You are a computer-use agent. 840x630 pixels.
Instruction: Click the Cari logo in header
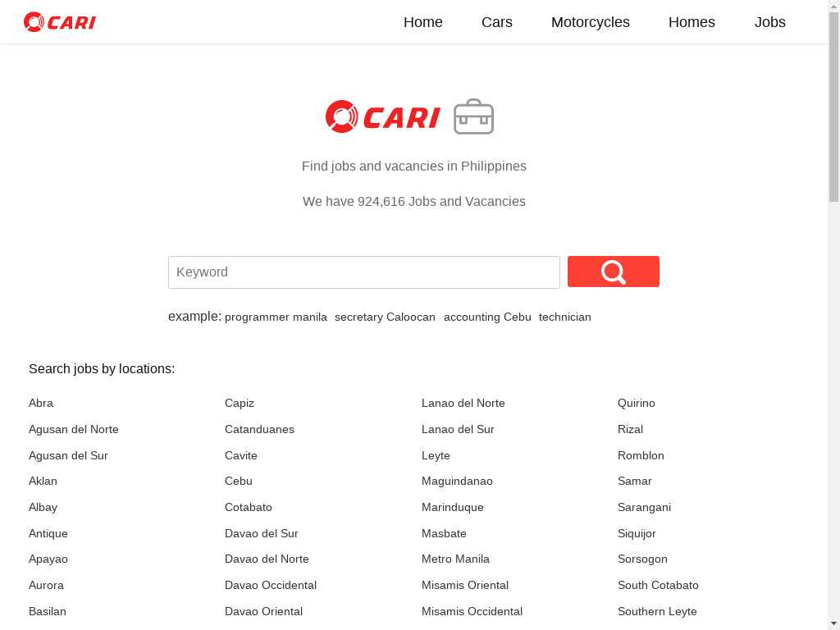(x=60, y=22)
